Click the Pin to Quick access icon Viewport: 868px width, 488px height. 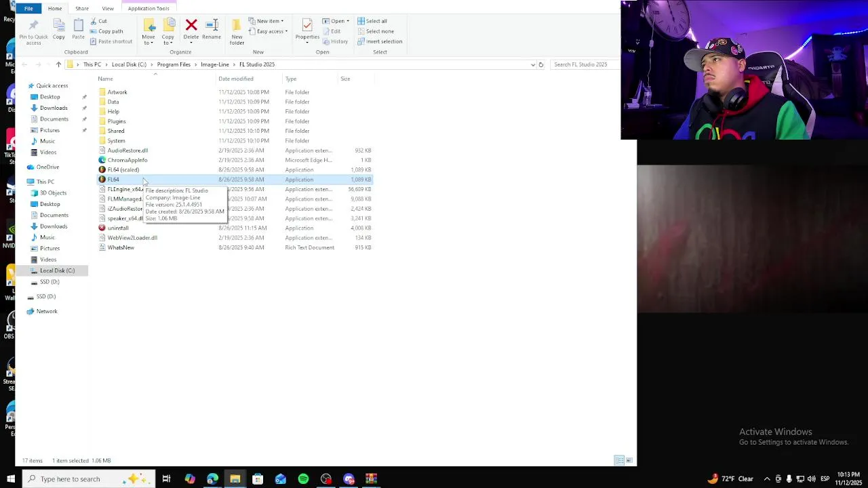pyautogui.click(x=33, y=26)
